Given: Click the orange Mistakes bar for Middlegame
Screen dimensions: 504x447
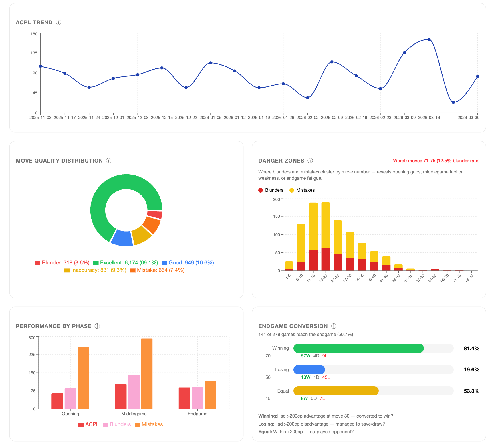Looking at the screenshot, I should (x=147, y=374).
